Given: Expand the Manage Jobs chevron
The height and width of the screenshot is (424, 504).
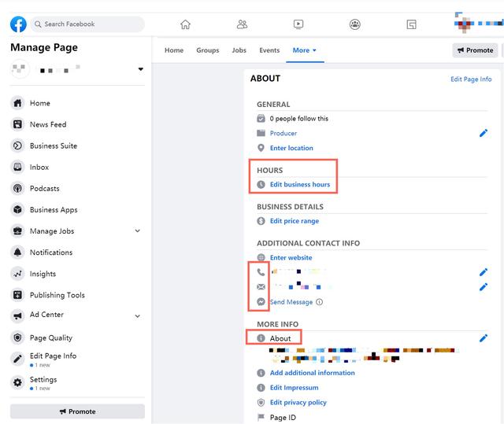Looking at the screenshot, I should click(138, 230).
